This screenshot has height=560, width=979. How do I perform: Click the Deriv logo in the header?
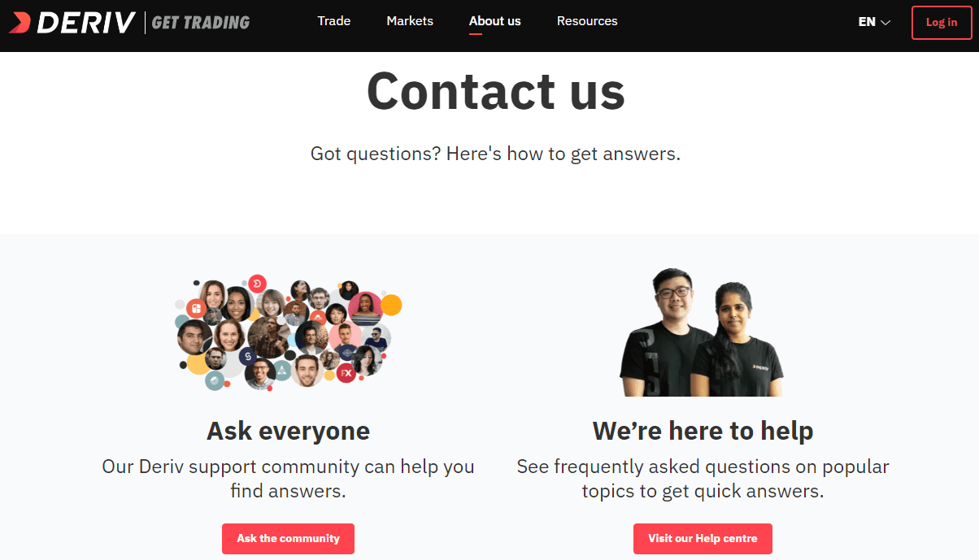(x=72, y=23)
